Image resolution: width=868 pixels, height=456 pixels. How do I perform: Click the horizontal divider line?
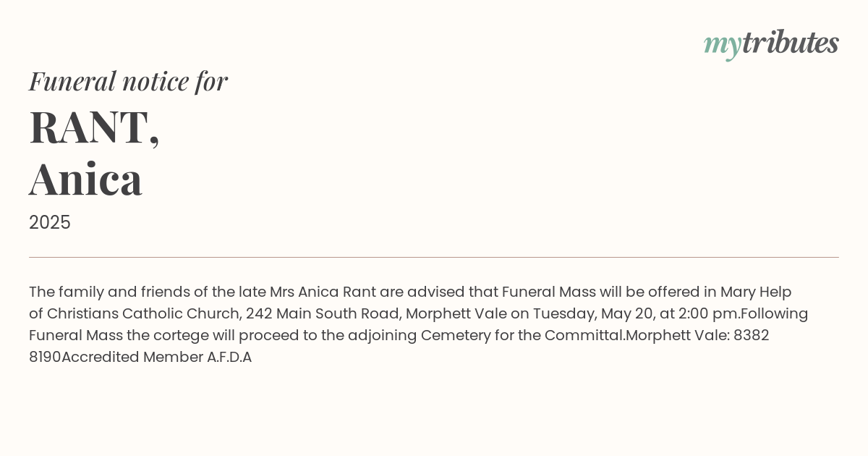434,257
